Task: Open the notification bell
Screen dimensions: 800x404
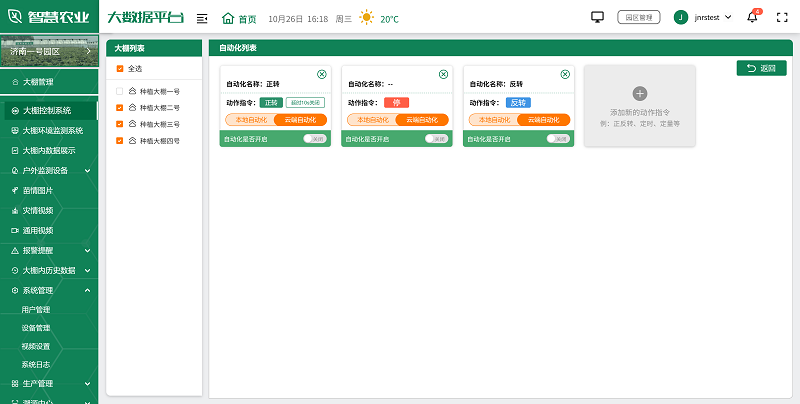Action: click(x=752, y=17)
